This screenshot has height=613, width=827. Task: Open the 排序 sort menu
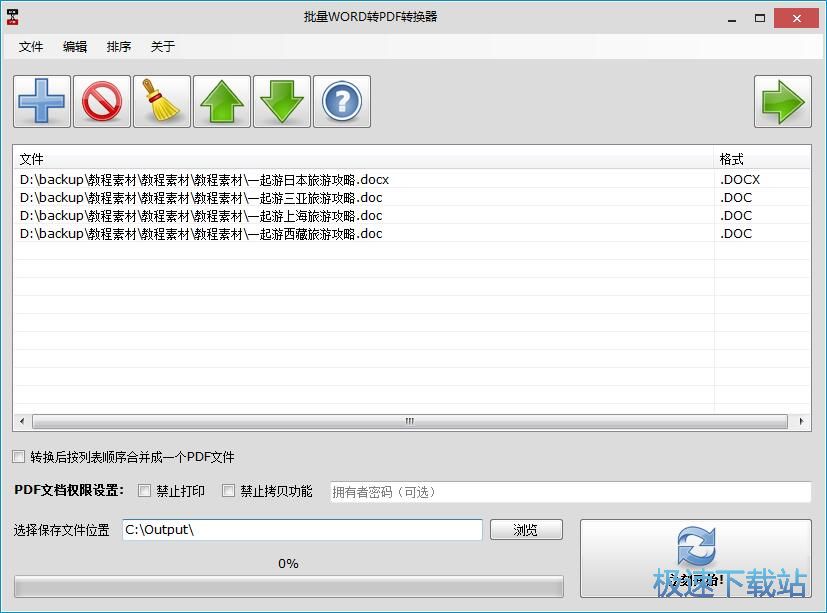tap(119, 45)
